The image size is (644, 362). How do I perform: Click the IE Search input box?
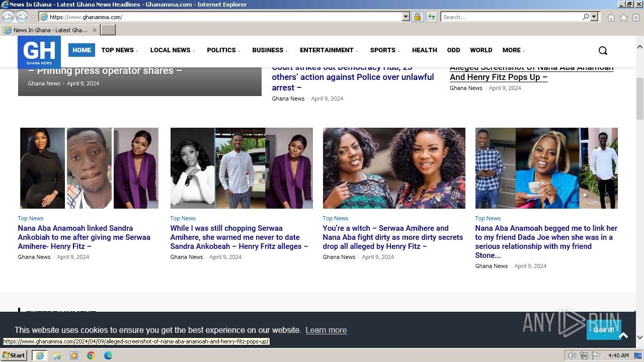(x=511, y=17)
